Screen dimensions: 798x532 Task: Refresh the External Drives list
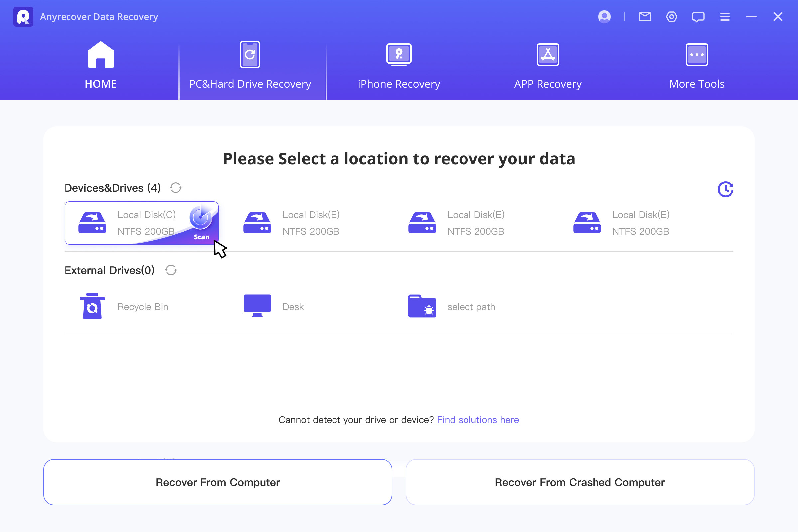point(171,270)
